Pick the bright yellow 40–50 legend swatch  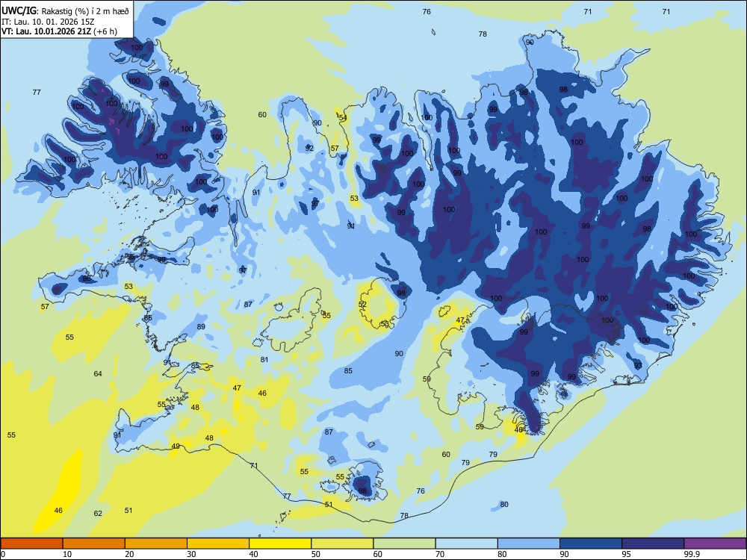click(280, 544)
